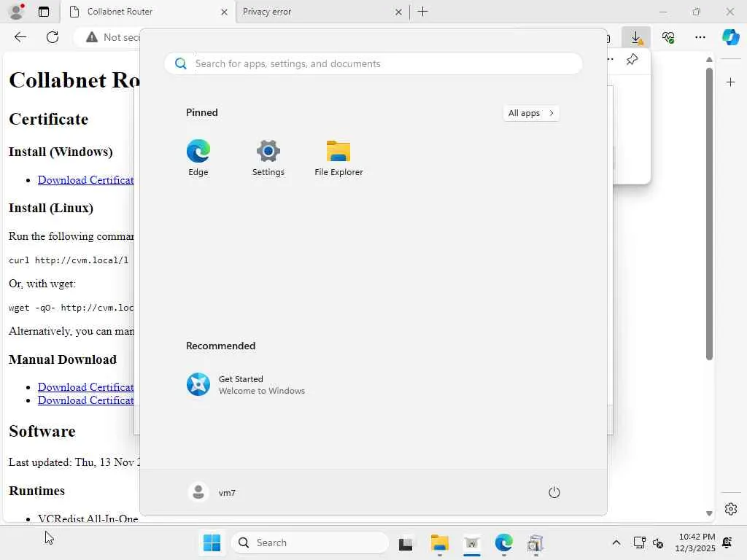Open File Explorer from the taskbar

pos(439,542)
